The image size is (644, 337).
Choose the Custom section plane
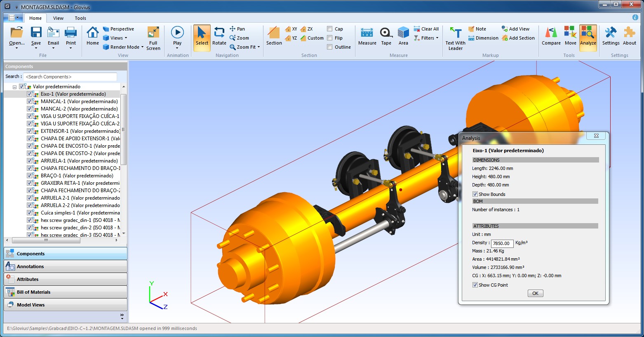312,38
